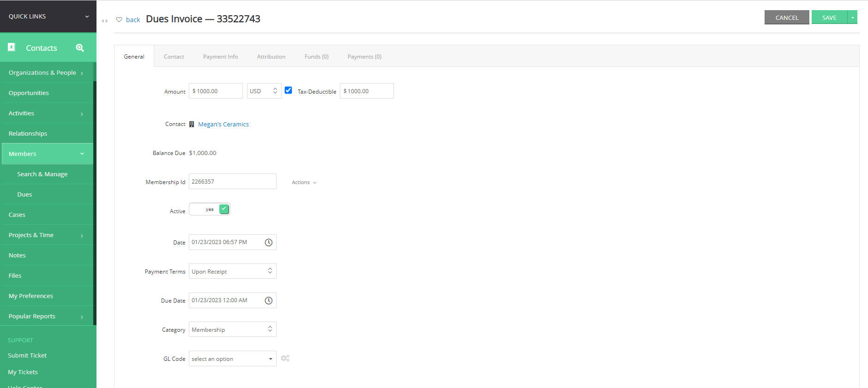Click the Save button dropdown arrow
This screenshot has width=868, height=388.
pos(852,18)
